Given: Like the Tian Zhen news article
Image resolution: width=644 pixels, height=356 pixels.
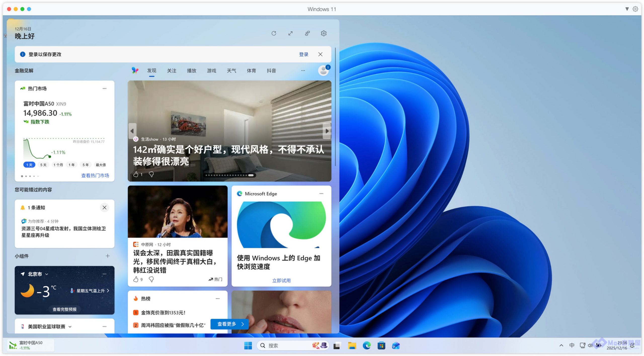Looking at the screenshot, I should click(x=136, y=279).
